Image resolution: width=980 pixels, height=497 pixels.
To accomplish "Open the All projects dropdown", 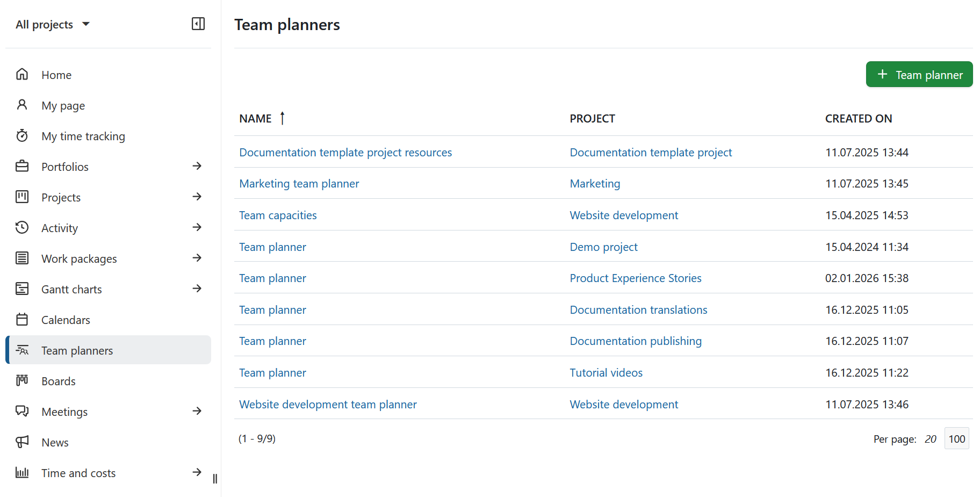I will click(53, 24).
